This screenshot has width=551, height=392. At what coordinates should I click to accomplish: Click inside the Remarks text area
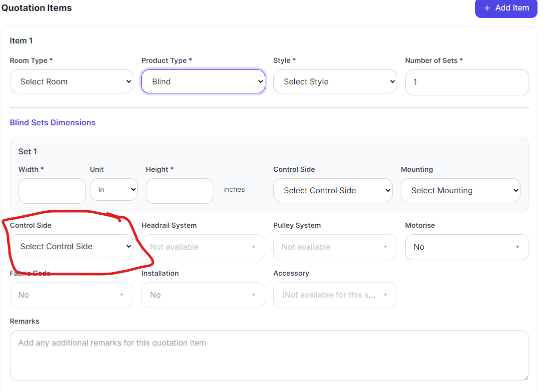pos(269,356)
